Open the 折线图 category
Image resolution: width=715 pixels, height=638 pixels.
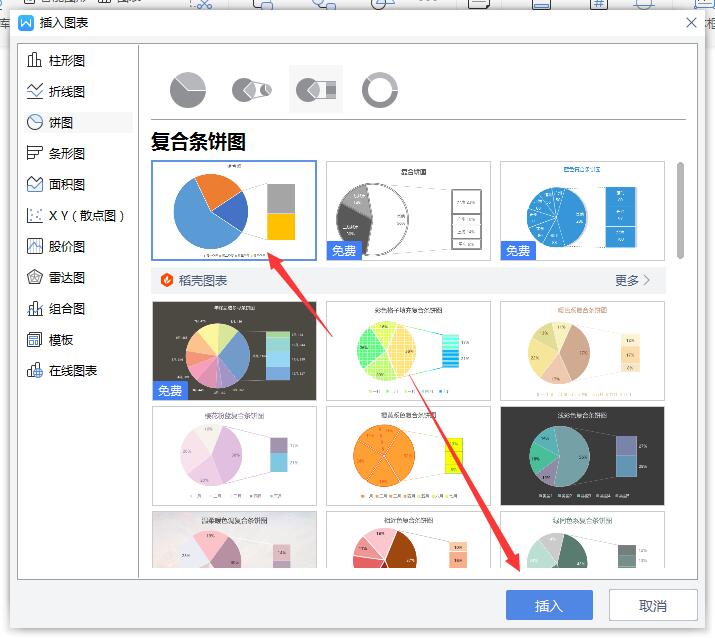point(78,91)
